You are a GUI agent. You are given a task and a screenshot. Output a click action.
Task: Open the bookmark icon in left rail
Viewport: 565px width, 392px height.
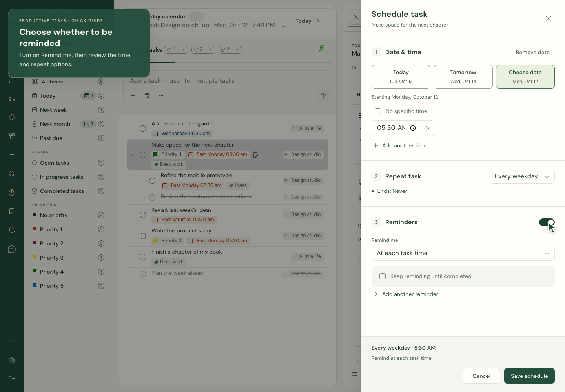[x=12, y=211]
